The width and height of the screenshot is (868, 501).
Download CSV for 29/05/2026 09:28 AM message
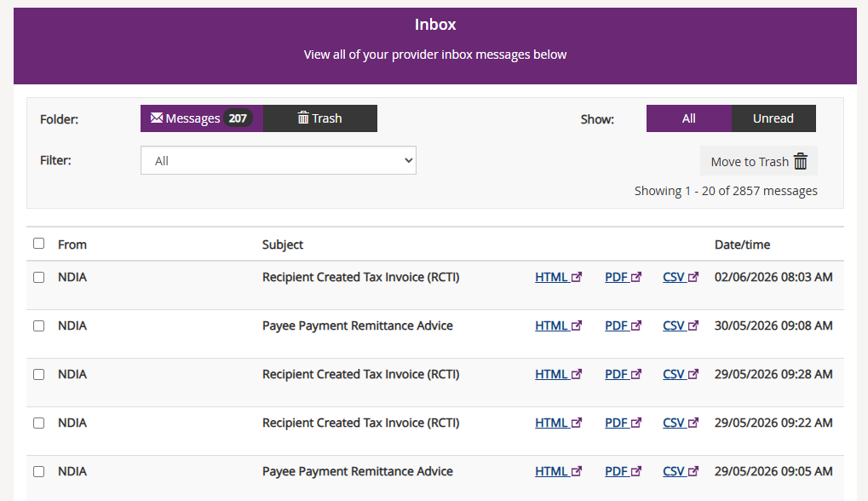tap(681, 374)
